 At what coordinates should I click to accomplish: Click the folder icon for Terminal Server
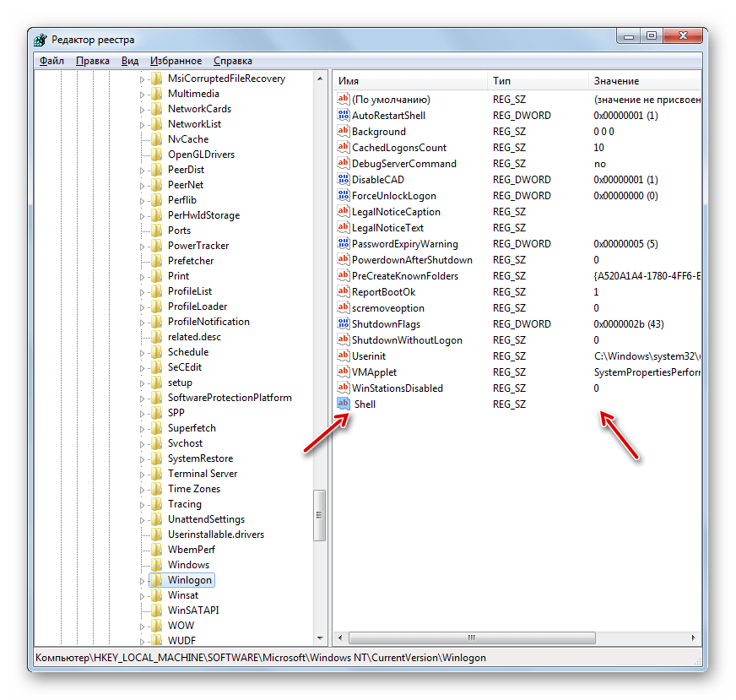click(157, 474)
